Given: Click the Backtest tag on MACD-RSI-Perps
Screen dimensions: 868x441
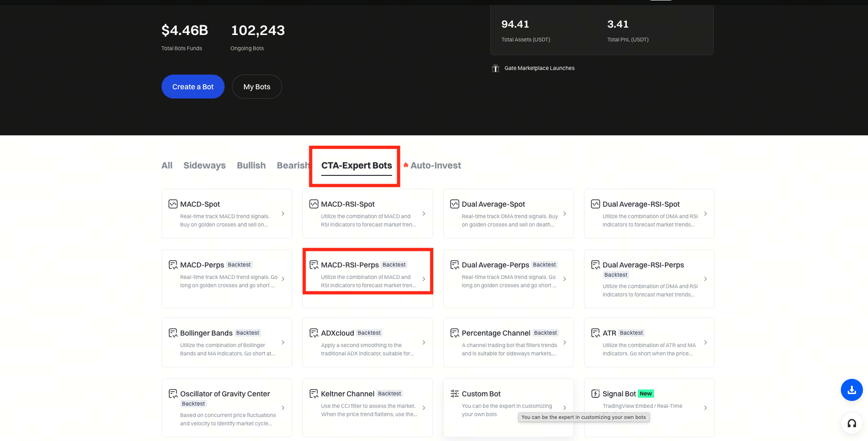Looking at the screenshot, I should pos(394,265).
